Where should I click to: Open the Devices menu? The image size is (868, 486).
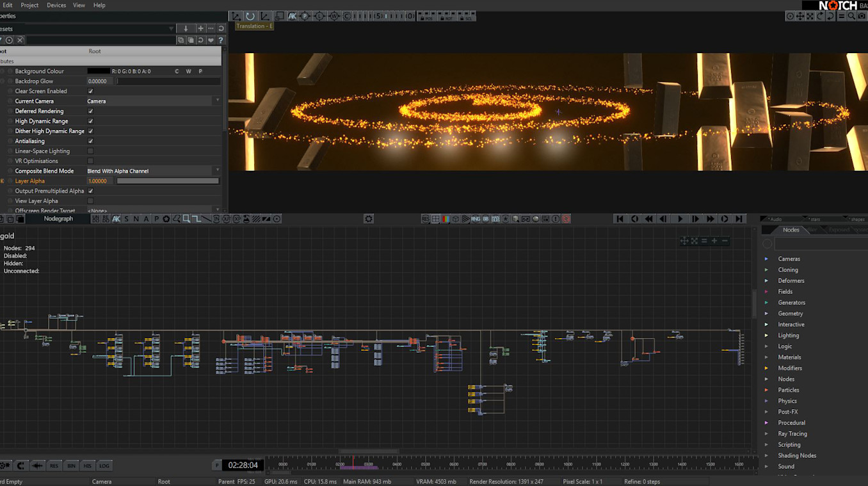[56, 5]
